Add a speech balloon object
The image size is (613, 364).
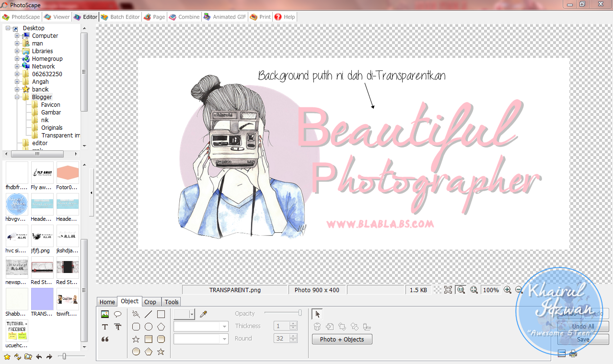117,314
